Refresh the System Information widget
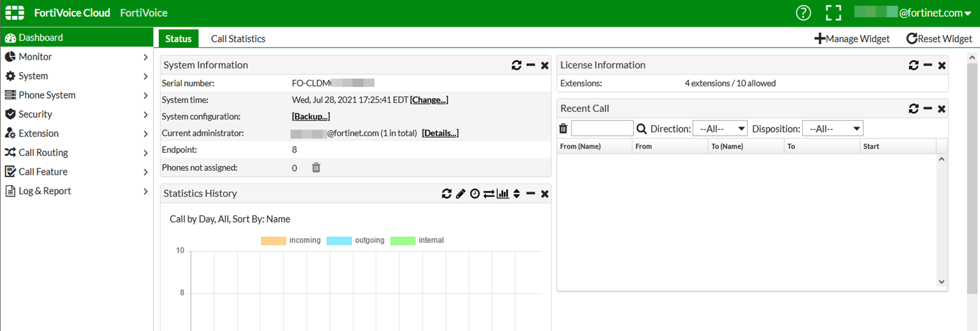The height and width of the screenshot is (331, 980). coord(516,65)
